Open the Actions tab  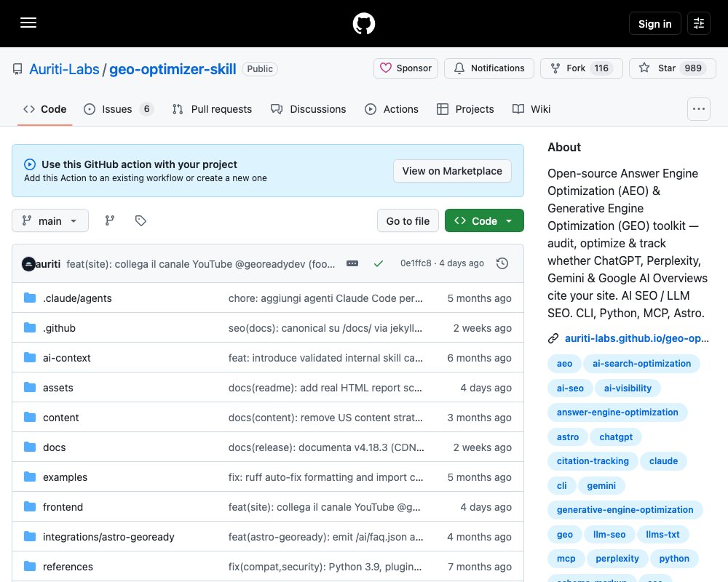pos(392,109)
